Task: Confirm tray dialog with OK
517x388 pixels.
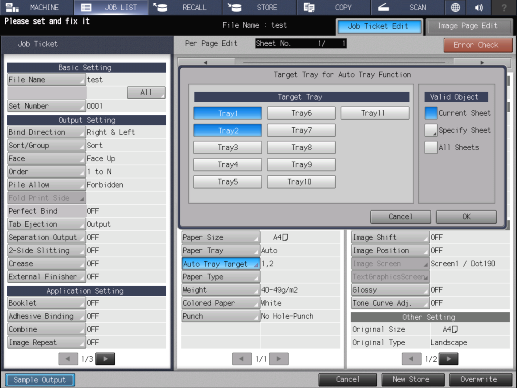Action: click(x=466, y=217)
